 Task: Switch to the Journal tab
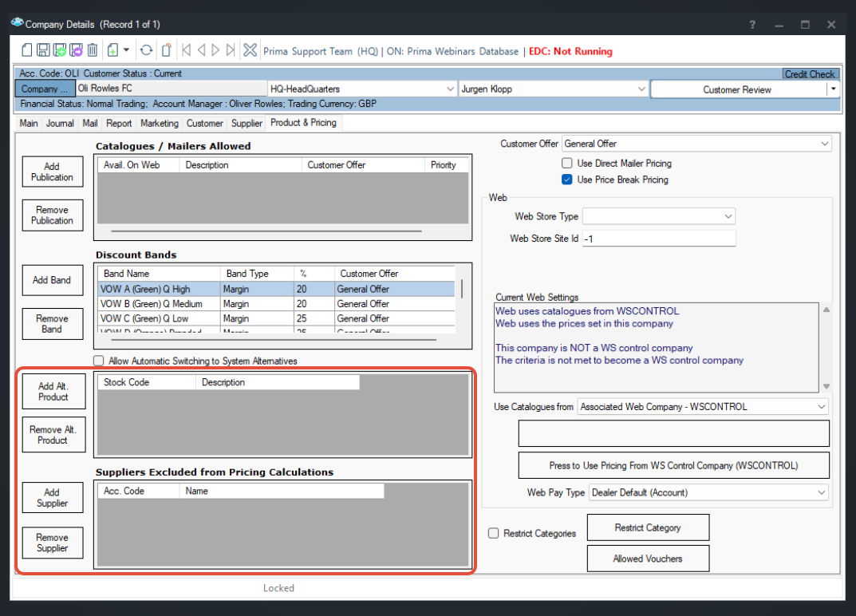tap(60, 124)
